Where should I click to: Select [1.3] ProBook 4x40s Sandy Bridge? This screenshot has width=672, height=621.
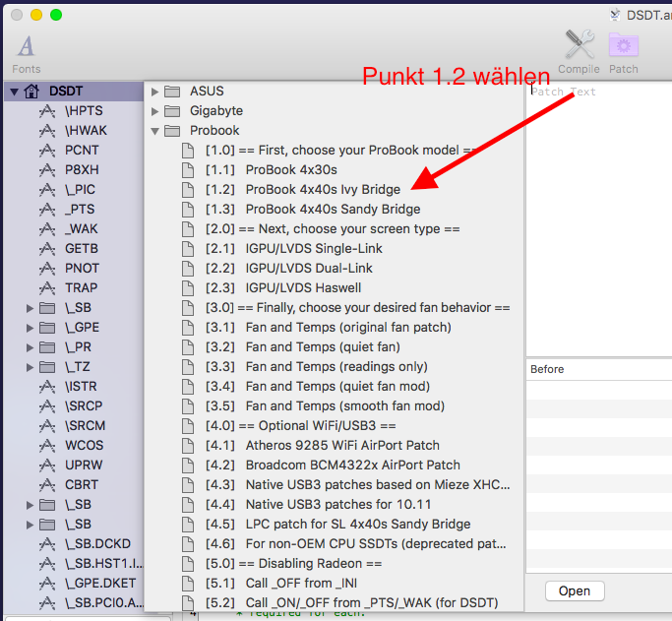pyautogui.click(x=313, y=210)
